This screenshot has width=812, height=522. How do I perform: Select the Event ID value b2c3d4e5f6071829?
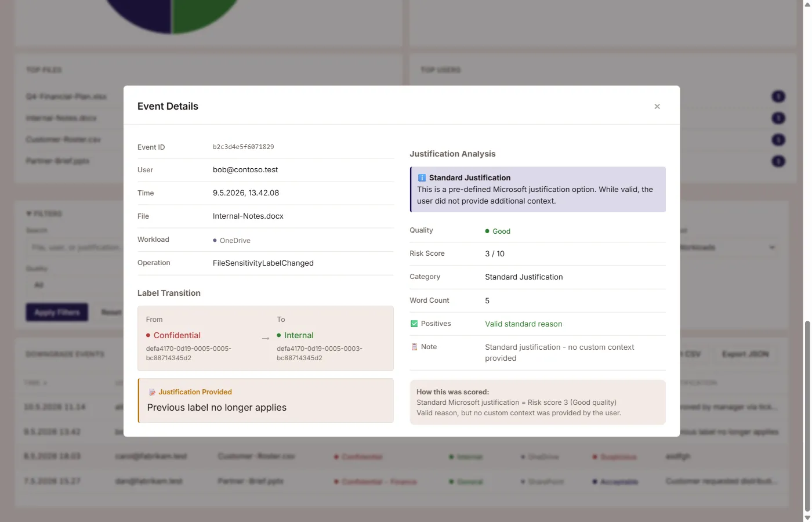coord(243,147)
